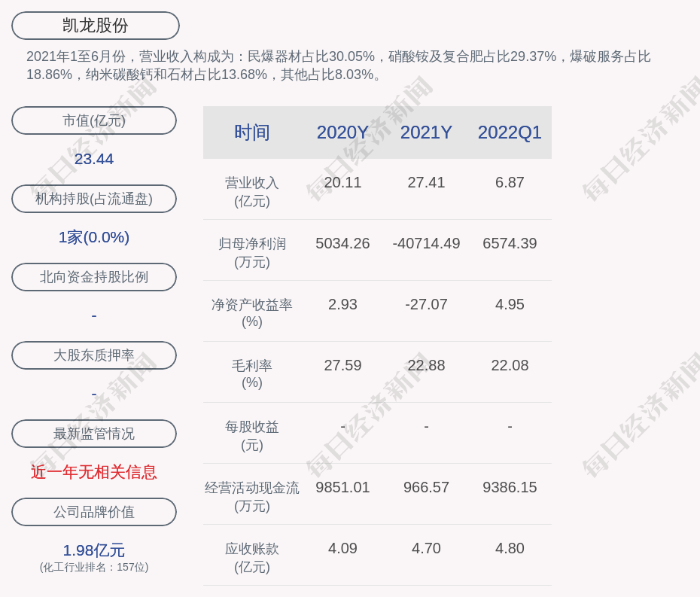
Task: Select the 市值(亿元) label pill
Action: click(94, 120)
